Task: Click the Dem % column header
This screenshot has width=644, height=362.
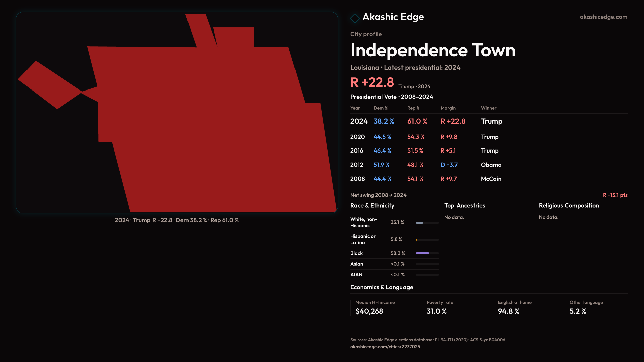Action: [380, 108]
